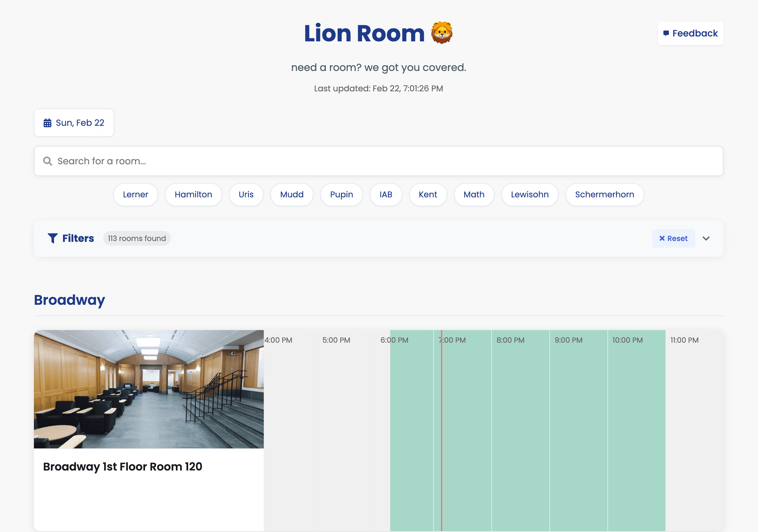
Task: Enable the Hamilton building filter chip
Action: point(193,194)
